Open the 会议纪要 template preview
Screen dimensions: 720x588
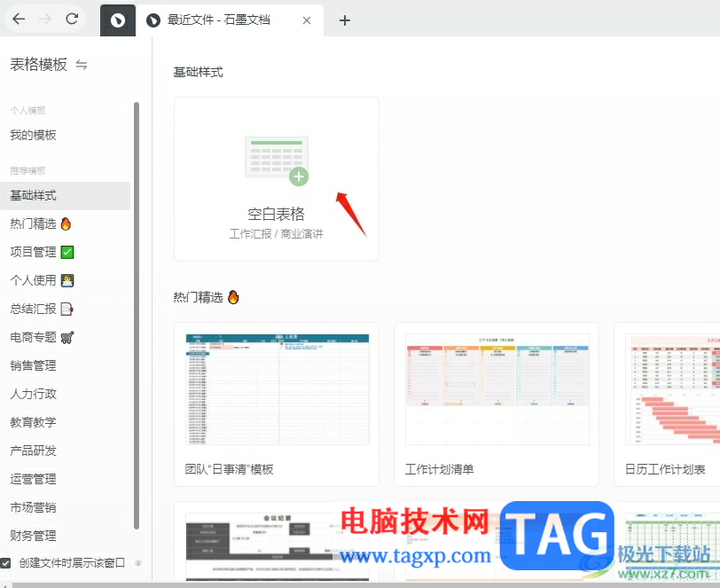coord(278,546)
